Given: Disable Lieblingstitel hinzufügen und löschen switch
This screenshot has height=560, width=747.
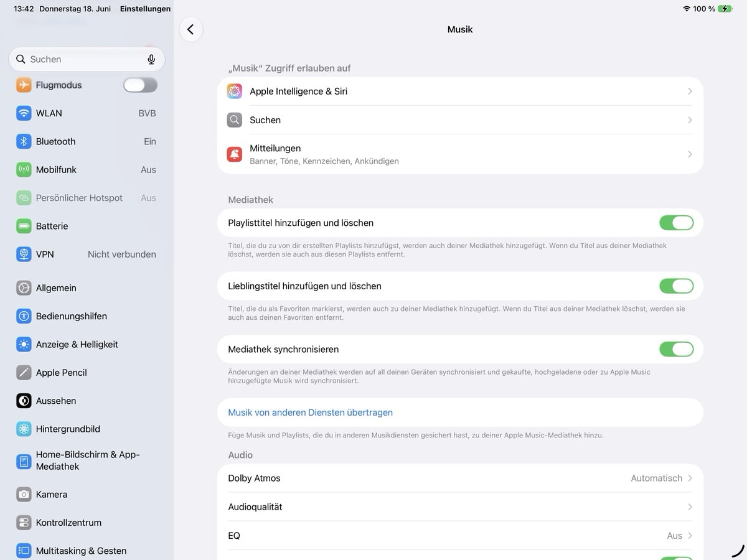Looking at the screenshot, I should coord(677,286).
